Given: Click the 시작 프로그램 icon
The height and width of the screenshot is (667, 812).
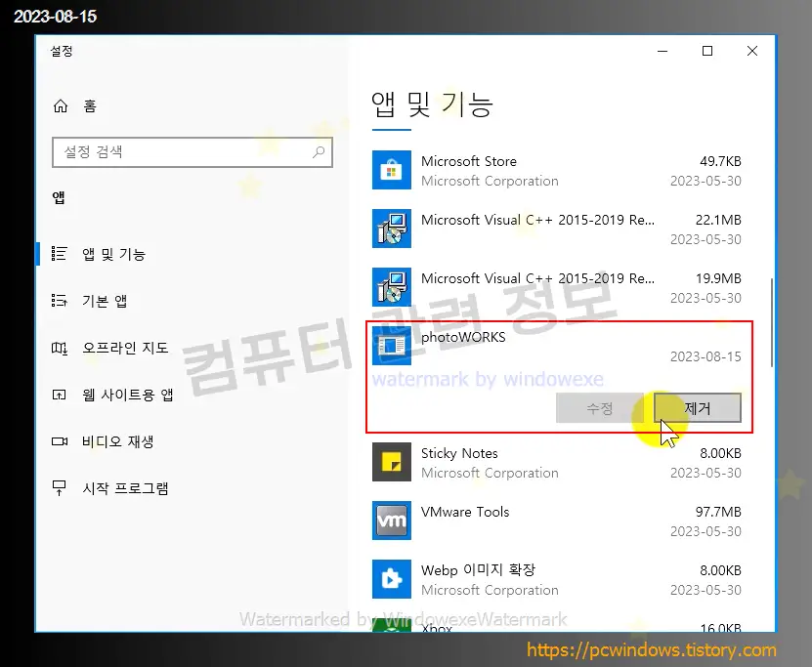Looking at the screenshot, I should tap(59, 488).
